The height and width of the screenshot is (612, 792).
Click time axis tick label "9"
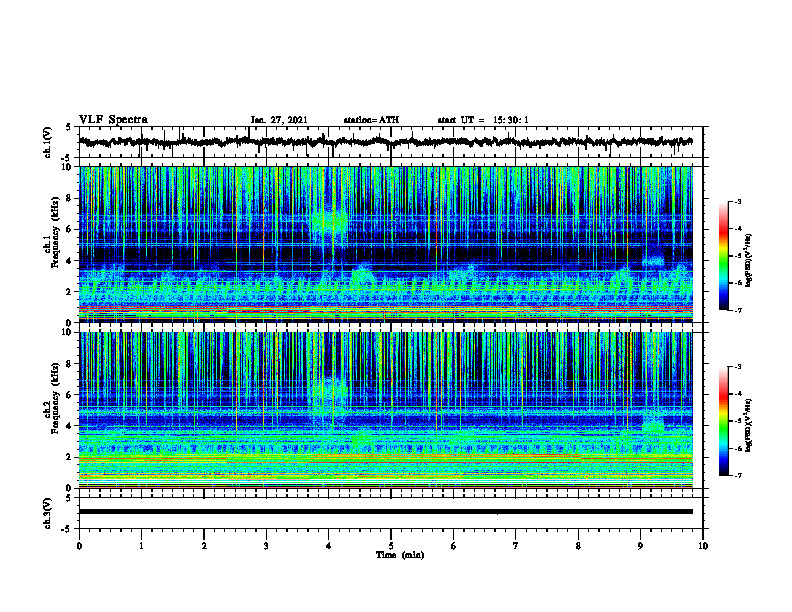pyautogui.click(x=640, y=546)
